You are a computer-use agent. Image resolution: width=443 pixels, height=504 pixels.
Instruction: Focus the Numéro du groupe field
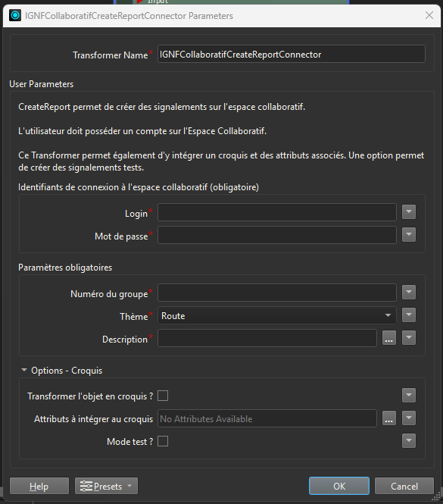[277, 293]
